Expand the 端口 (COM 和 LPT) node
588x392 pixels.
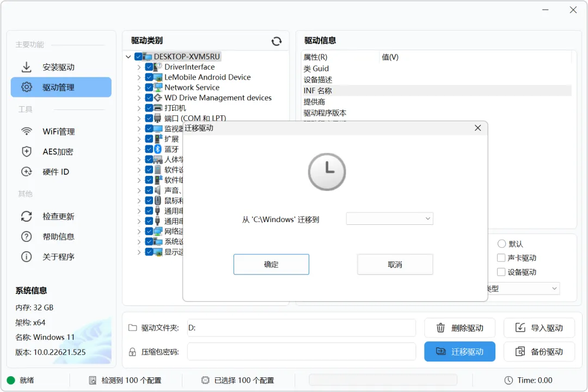click(x=139, y=119)
